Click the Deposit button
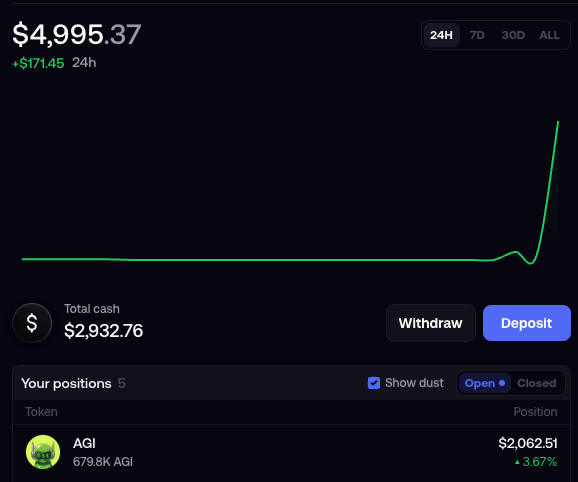 [x=526, y=323]
